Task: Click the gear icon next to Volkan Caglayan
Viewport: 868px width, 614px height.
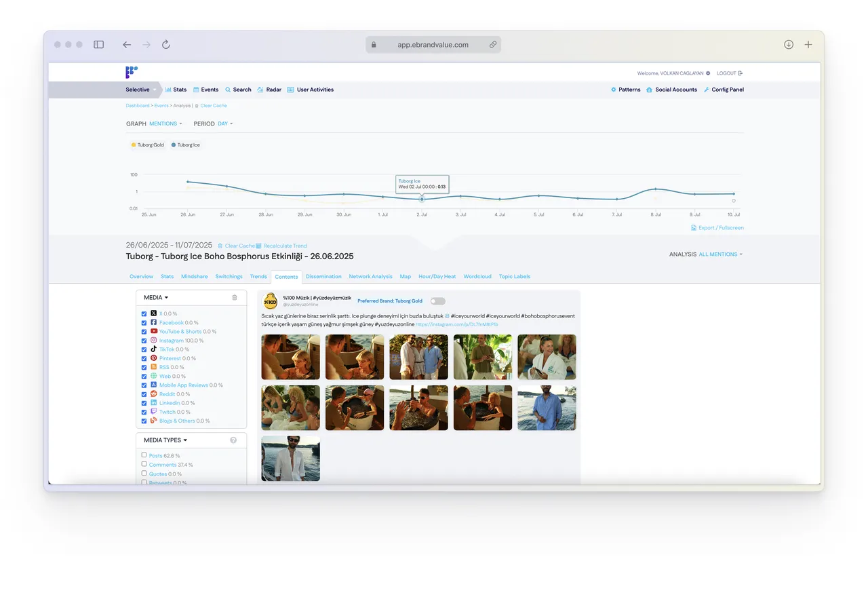Action: 708,73
